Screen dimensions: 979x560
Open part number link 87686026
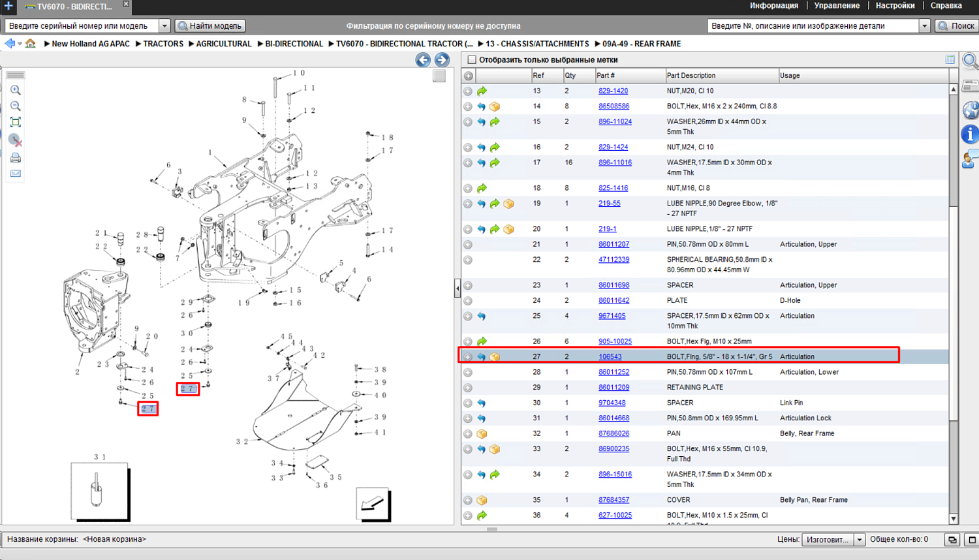pos(614,433)
